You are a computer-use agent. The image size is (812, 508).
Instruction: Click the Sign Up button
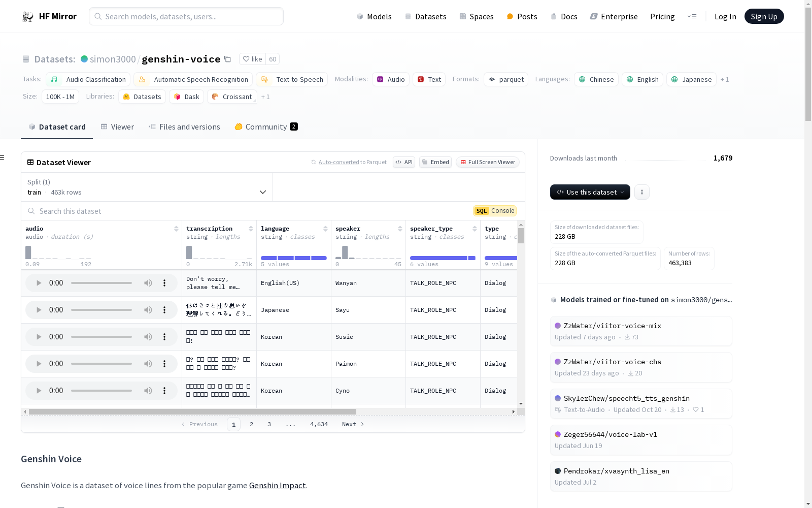click(x=764, y=17)
